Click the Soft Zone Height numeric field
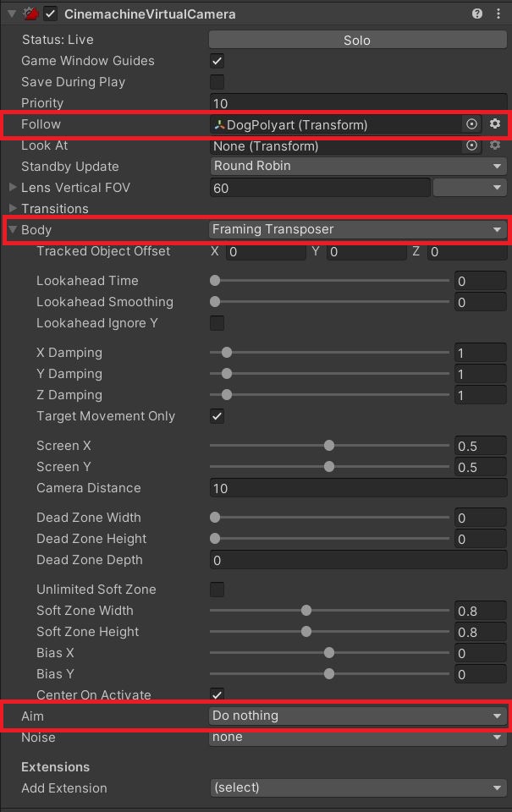 point(481,631)
